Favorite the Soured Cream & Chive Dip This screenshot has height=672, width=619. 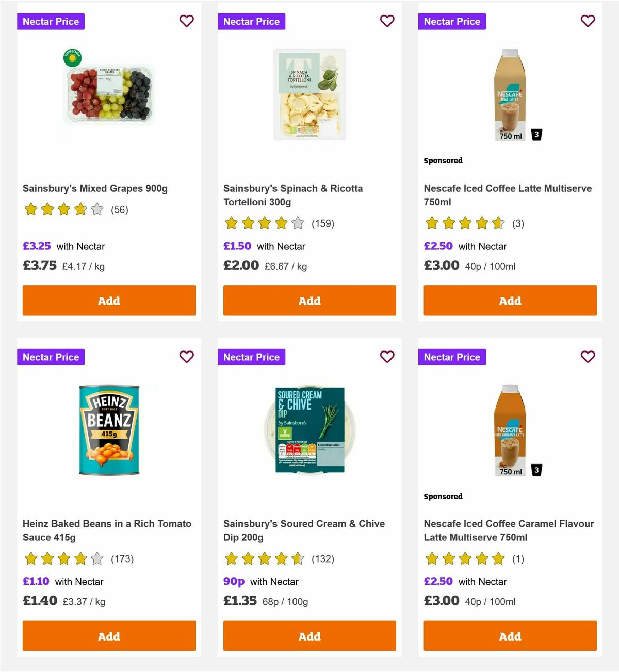[x=387, y=356]
